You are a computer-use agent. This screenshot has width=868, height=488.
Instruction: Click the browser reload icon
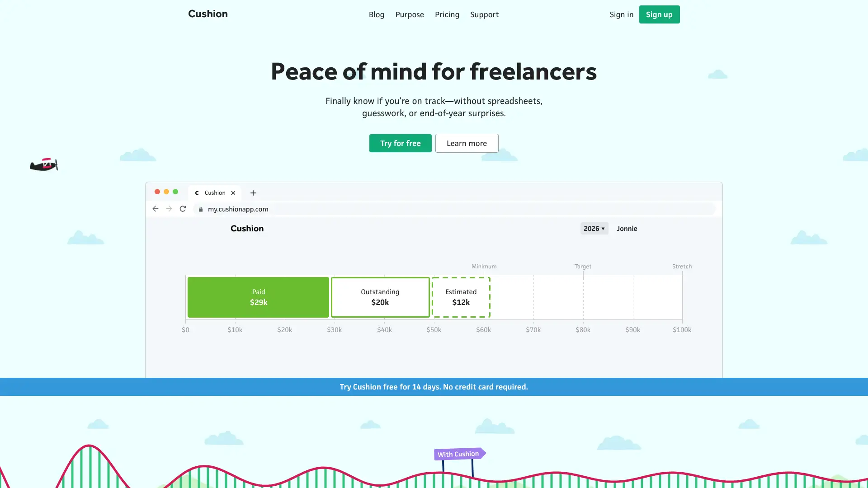pos(183,209)
